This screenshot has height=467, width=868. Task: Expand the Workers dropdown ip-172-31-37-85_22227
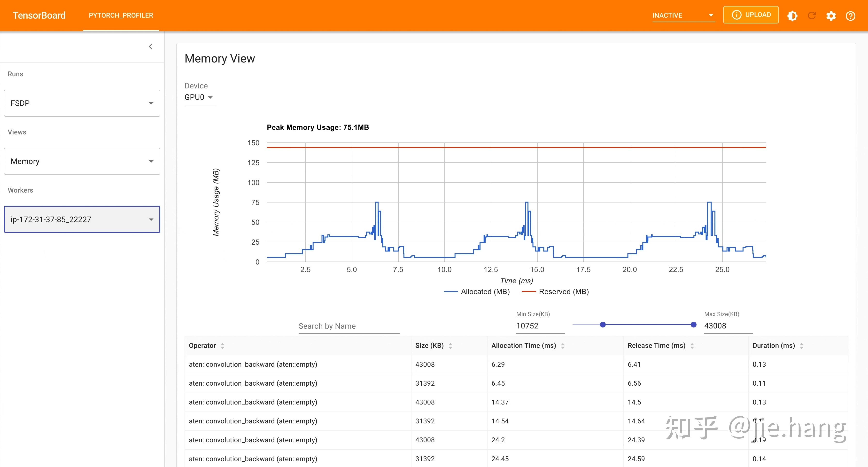(x=82, y=219)
